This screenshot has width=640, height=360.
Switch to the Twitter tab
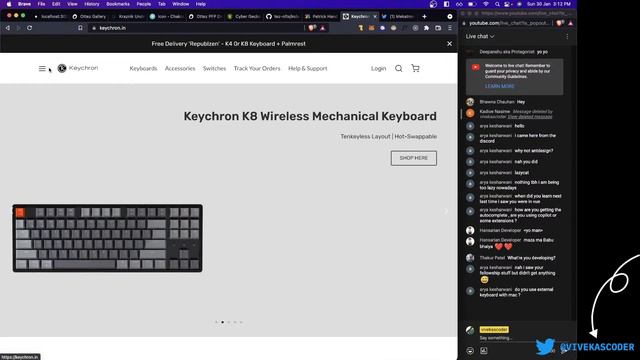pos(398,16)
